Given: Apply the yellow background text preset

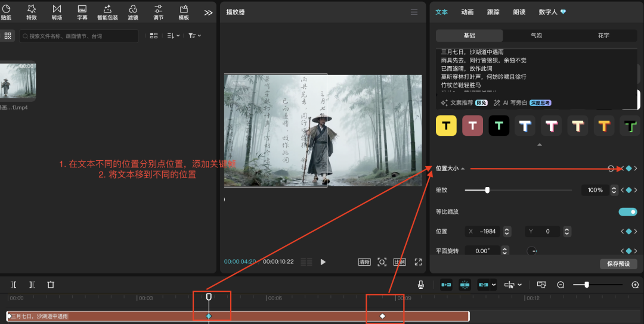Looking at the screenshot, I should (x=446, y=126).
